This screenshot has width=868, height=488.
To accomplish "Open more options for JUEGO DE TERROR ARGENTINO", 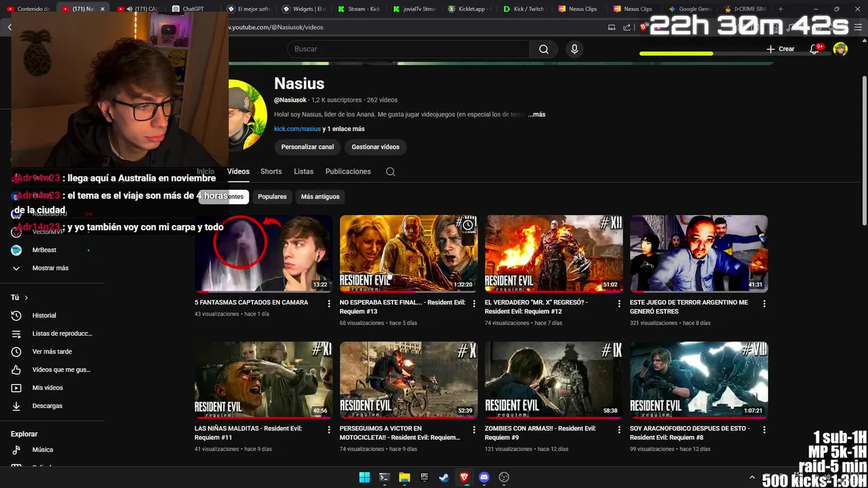I will [764, 304].
